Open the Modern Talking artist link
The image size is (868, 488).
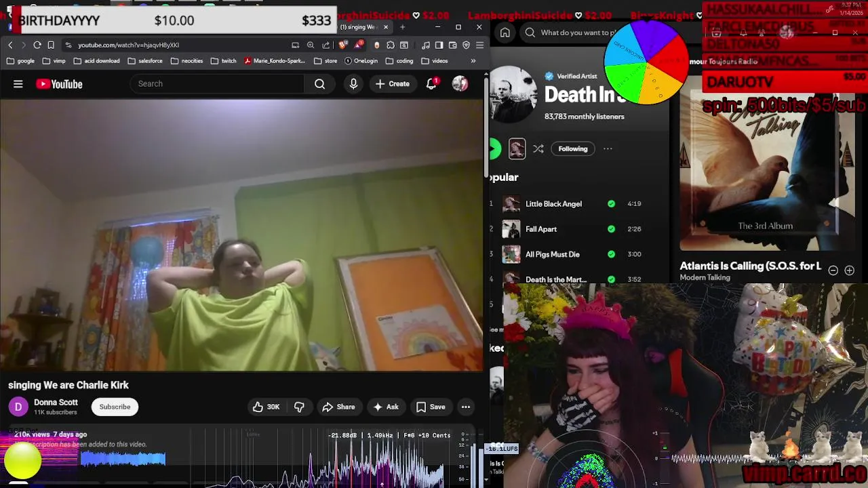point(705,278)
